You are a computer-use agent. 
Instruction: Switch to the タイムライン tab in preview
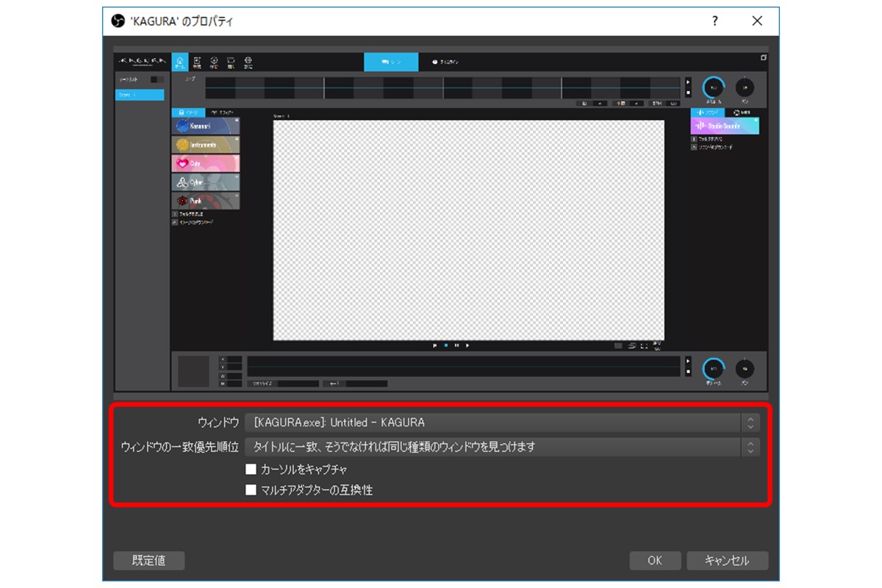[445, 62]
